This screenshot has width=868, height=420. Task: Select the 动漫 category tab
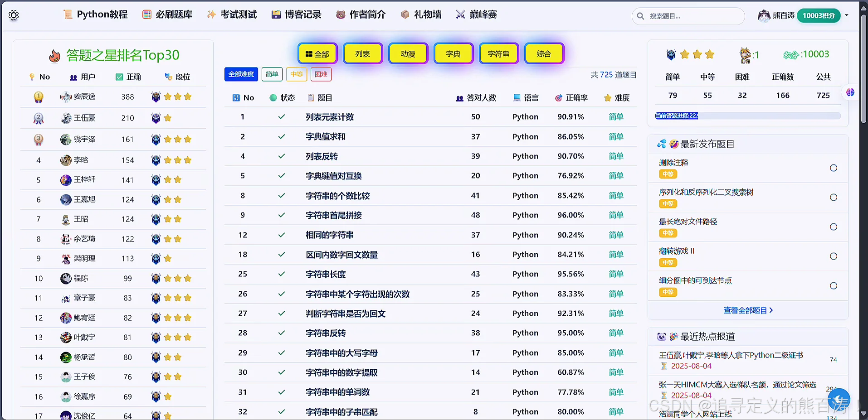pyautogui.click(x=408, y=54)
